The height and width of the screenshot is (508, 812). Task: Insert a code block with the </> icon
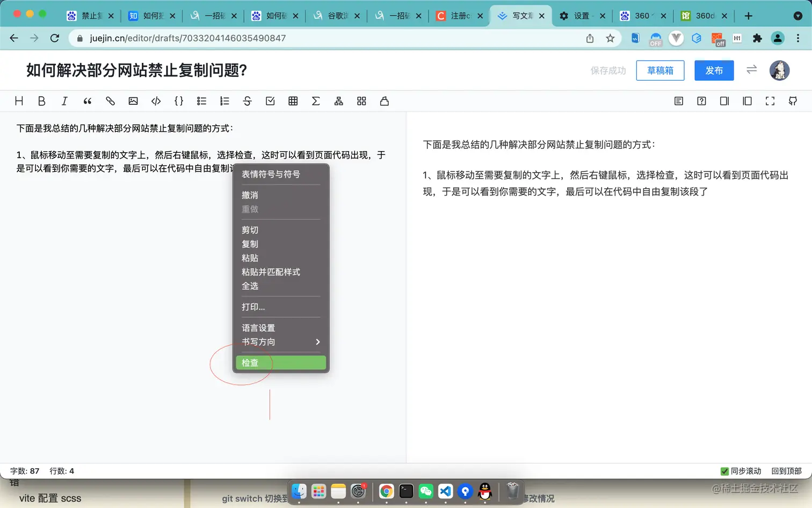tap(156, 101)
